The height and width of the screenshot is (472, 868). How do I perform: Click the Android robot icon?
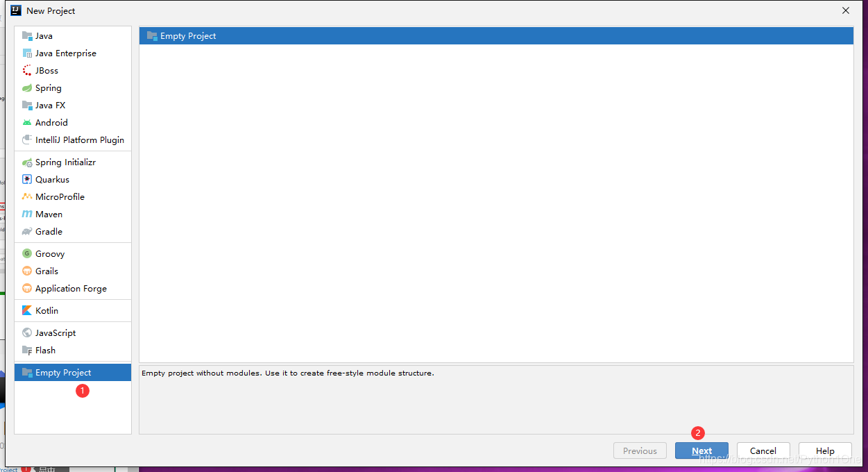27,123
